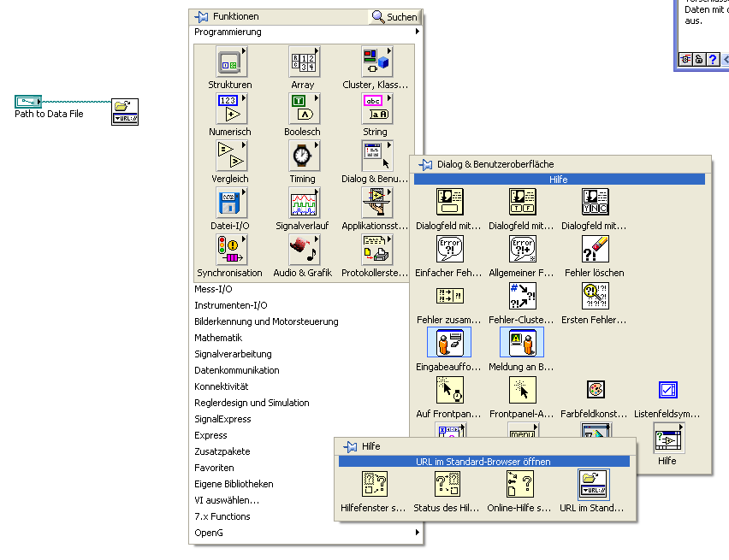Viewport: 729px width, 560px height.
Task: Open the Strukturen palette
Action: (x=231, y=62)
